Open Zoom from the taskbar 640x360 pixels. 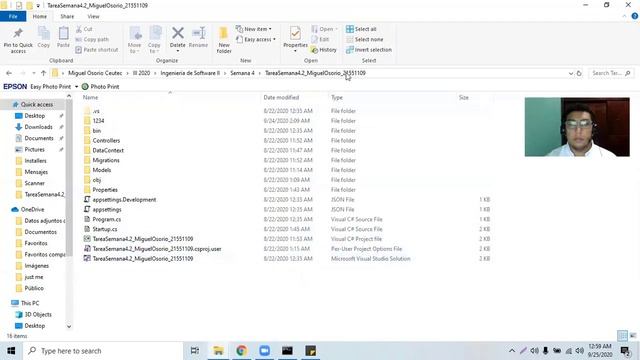coord(264,351)
